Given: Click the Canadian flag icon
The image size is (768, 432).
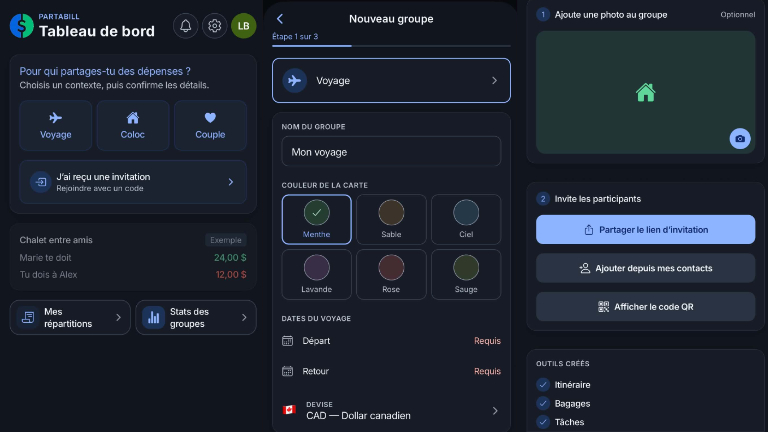Looking at the screenshot, I should (x=289, y=409).
